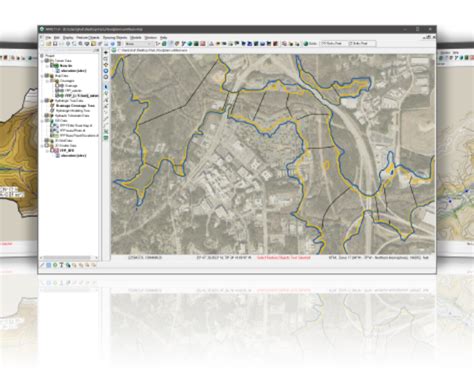474x387 pixels.
Task: Click the first text field right of Units
Action: pos(334,44)
